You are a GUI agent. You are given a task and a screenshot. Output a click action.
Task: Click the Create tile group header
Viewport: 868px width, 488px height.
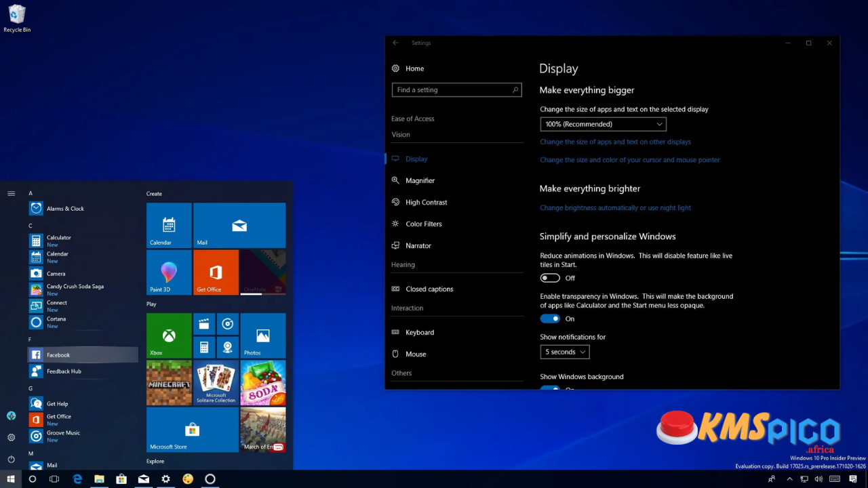point(154,194)
